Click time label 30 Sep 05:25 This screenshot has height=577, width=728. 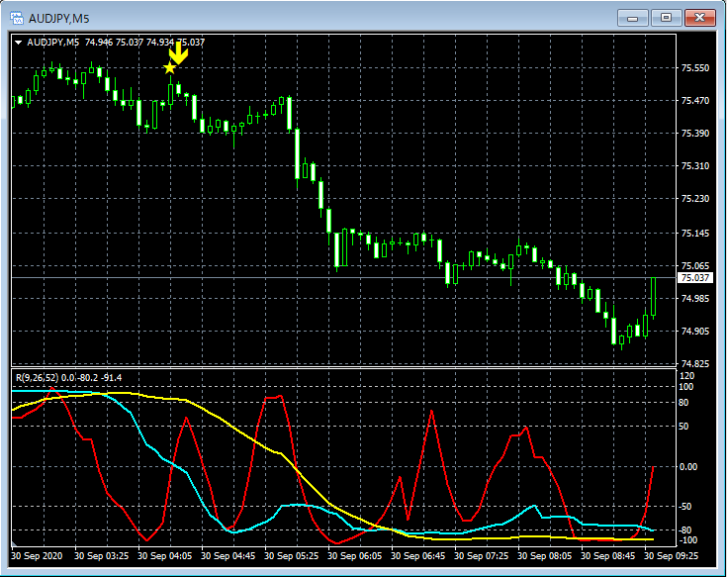pos(292,556)
